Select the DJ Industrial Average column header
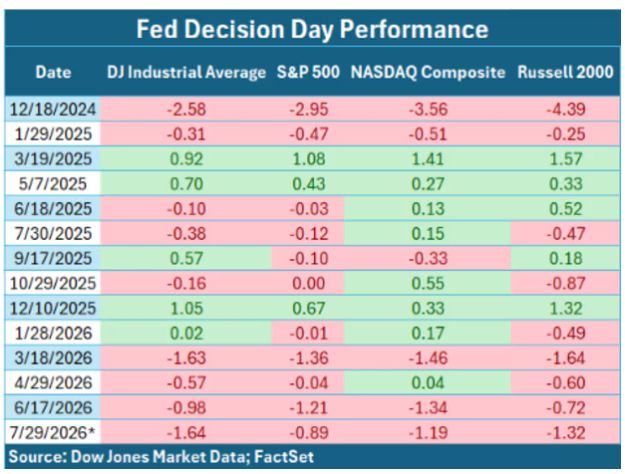This screenshot has height=474, width=625. (187, 72)
